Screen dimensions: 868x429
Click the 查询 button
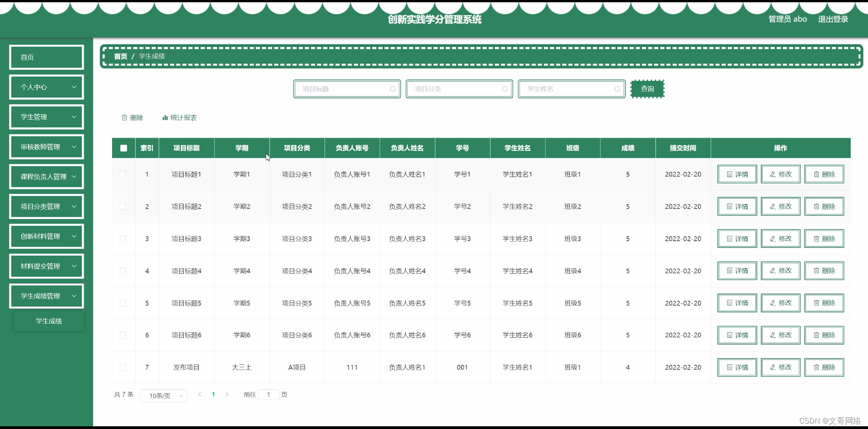(x=647, y=89)
